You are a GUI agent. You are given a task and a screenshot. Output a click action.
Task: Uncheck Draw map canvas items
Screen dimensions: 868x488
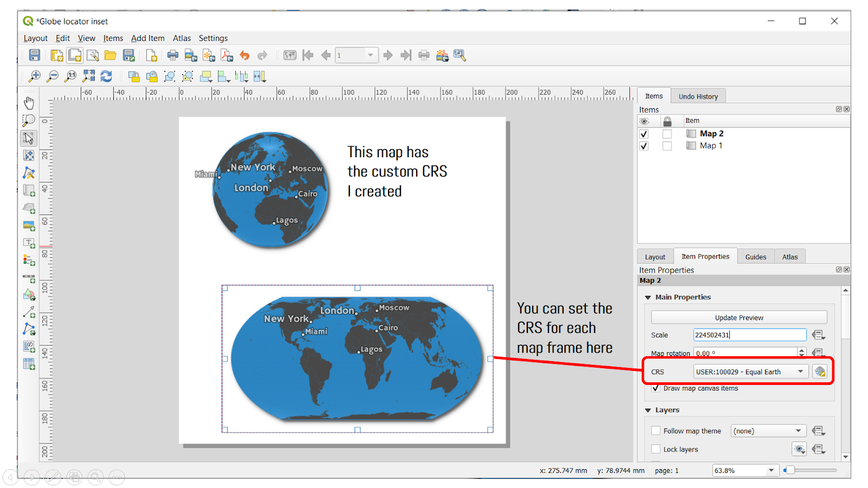coord(656,388)
